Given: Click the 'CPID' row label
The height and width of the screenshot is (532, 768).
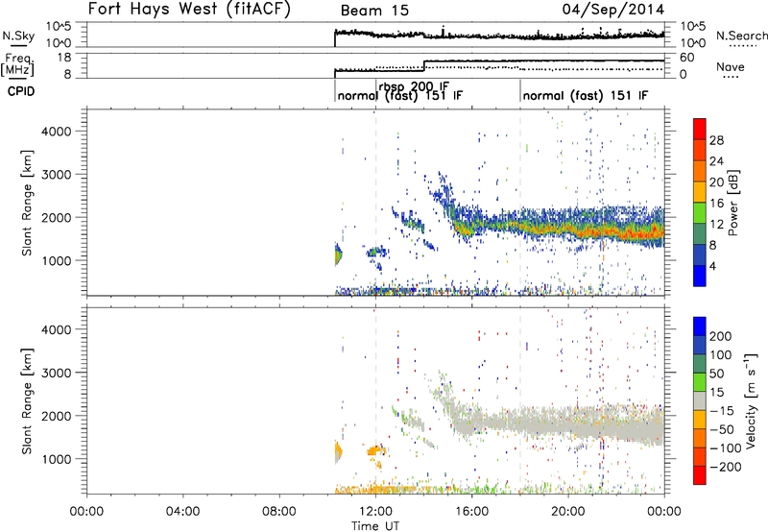Looking at the screenshot, I should point(21,91).
